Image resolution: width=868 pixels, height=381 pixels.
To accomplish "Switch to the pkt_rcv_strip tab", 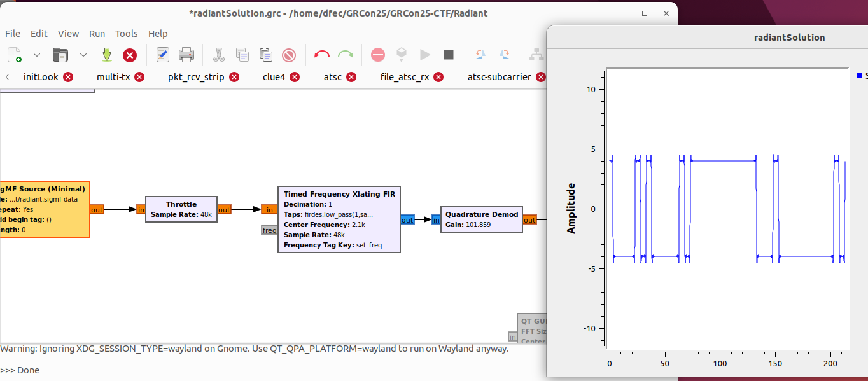I will pos(196,77).
